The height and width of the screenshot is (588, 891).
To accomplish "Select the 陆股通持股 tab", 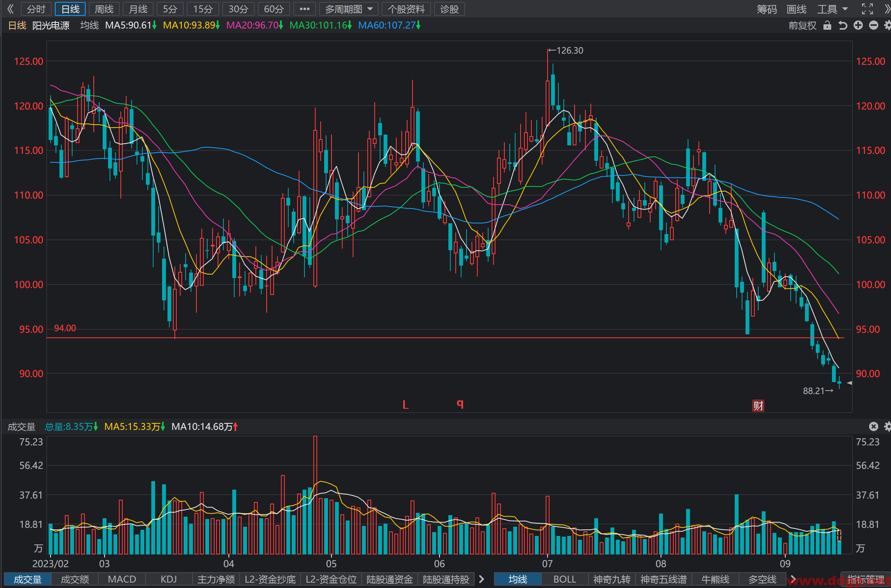I will [446, 580].
